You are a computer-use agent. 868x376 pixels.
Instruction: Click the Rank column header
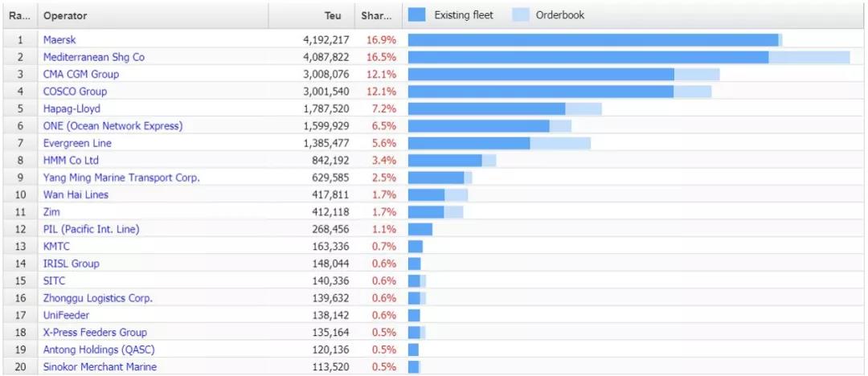coord(19,16)
